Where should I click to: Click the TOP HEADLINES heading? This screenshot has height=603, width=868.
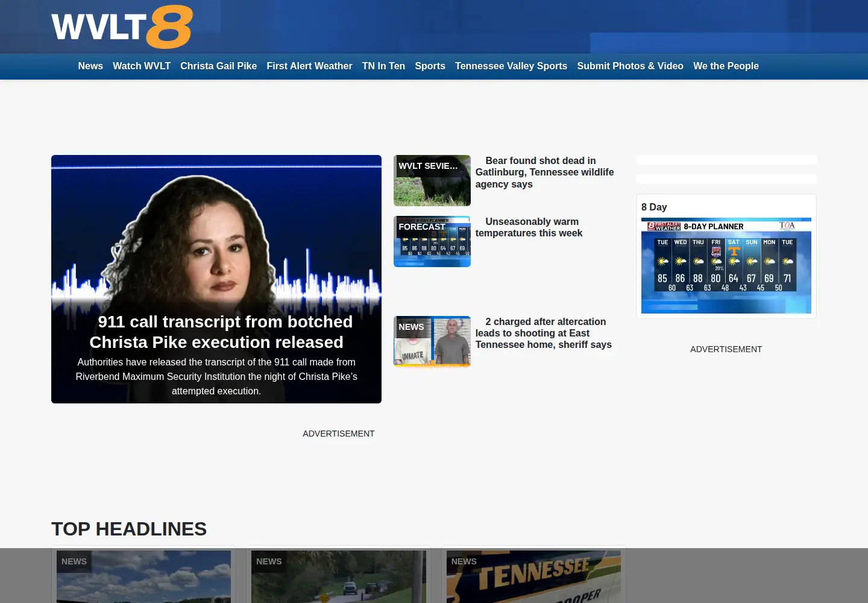[x=129, y=529]
